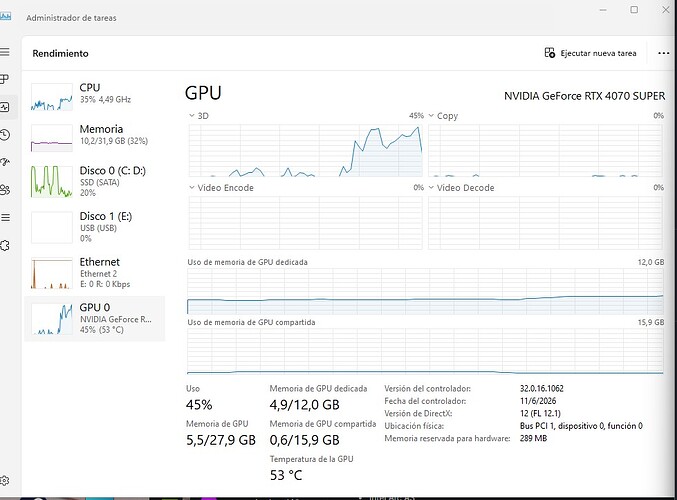Image resolution: width=677 pixels, height=500 pixels.
Task: Click the Ethernet throughput mini graph
Action: [52, 273]
